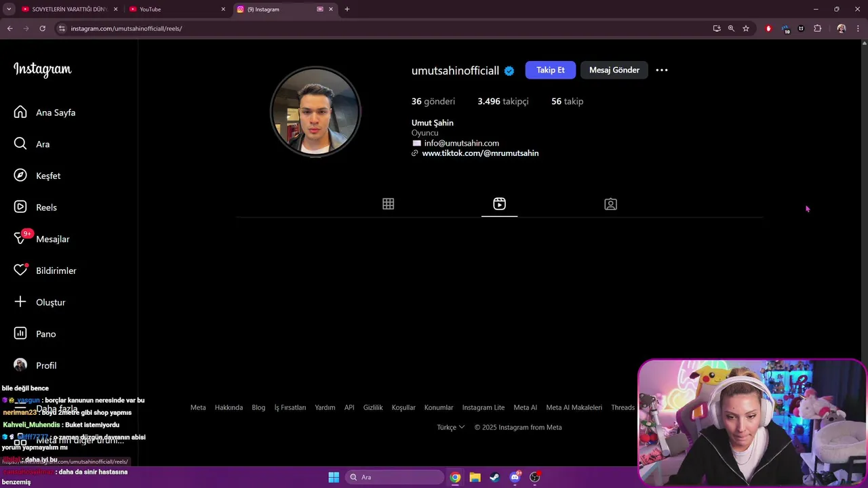Click the Takip Et button
Screen dimensions: 868x488
(x=550, y=70)
